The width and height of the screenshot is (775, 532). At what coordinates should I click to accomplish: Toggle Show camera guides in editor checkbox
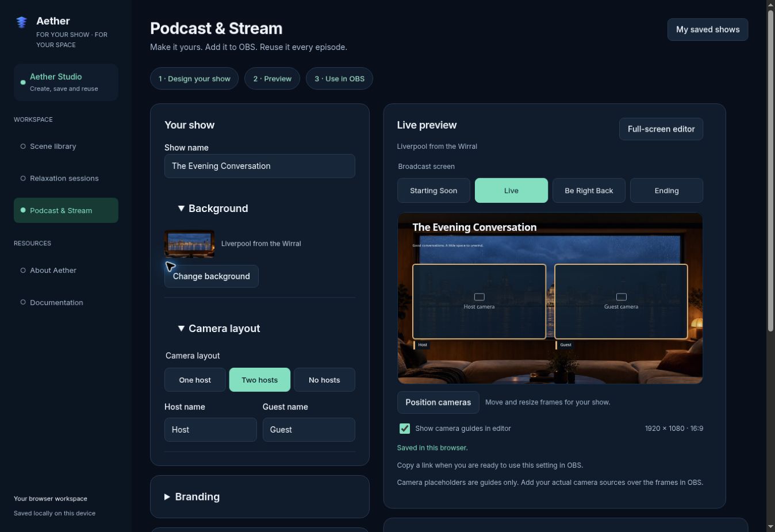point(405,429)
